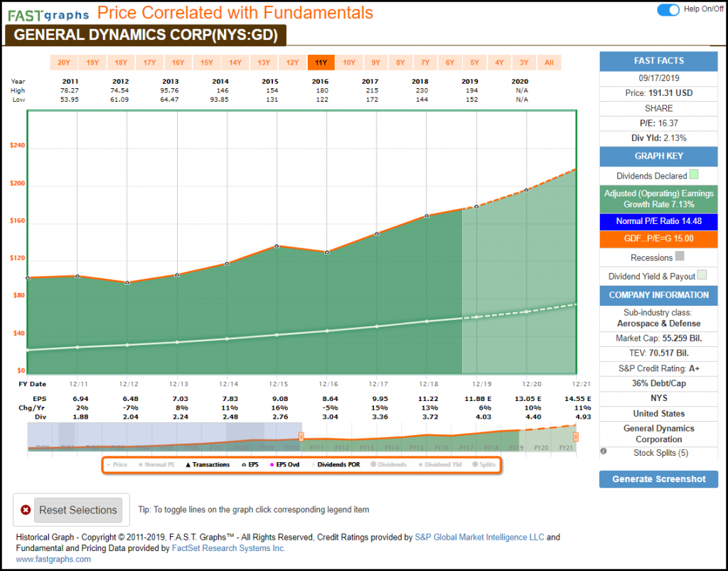Select the 6Y time range tab
Image resolution: width=728 pixels, height=571 pixels.
tap(450, 63)
